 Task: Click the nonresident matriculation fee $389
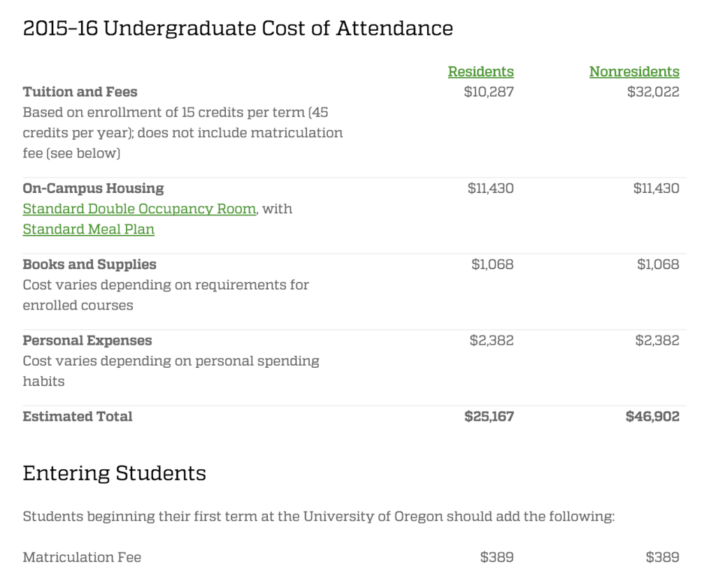(662, 557)
